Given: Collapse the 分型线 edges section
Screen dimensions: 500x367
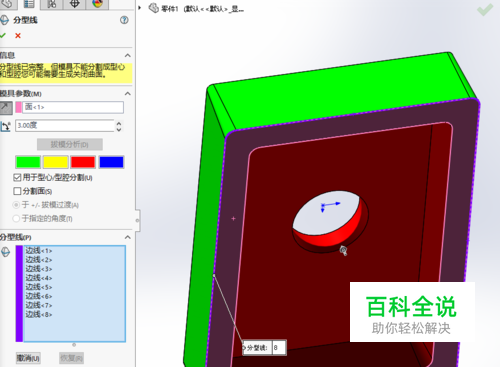Looking at the screenshot, I should click(x=128, y=237).
